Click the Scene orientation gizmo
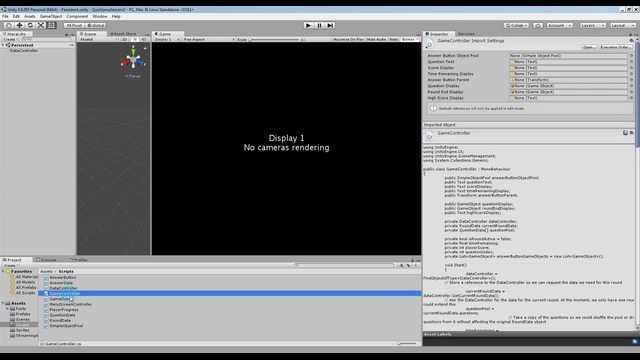The image size is (640, 360). click(133, 60)
